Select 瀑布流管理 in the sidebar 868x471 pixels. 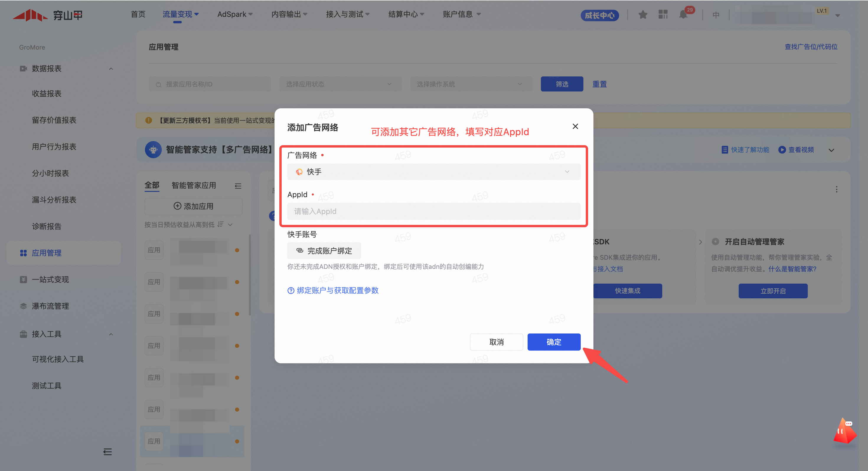point(50,306)
